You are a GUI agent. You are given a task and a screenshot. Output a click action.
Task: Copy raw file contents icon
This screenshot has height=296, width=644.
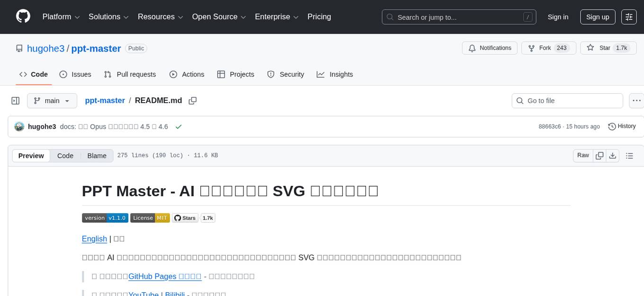[x=599, y=155]
